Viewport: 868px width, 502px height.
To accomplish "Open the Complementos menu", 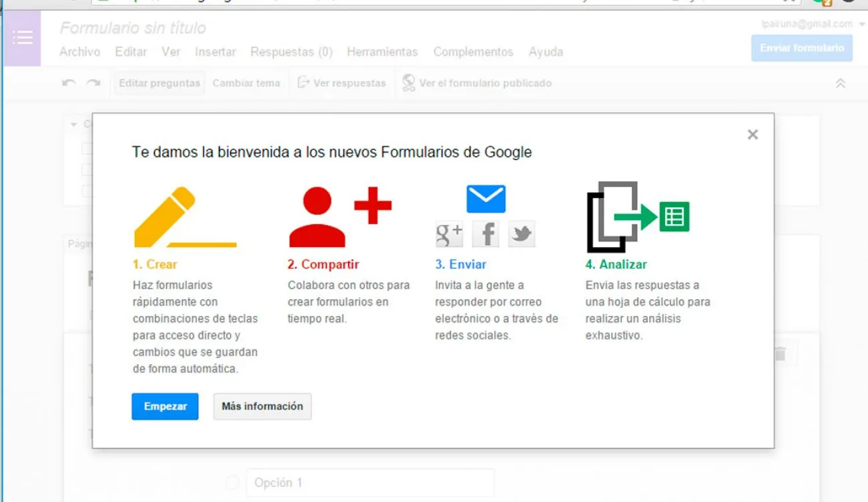I will pos(473,52).
